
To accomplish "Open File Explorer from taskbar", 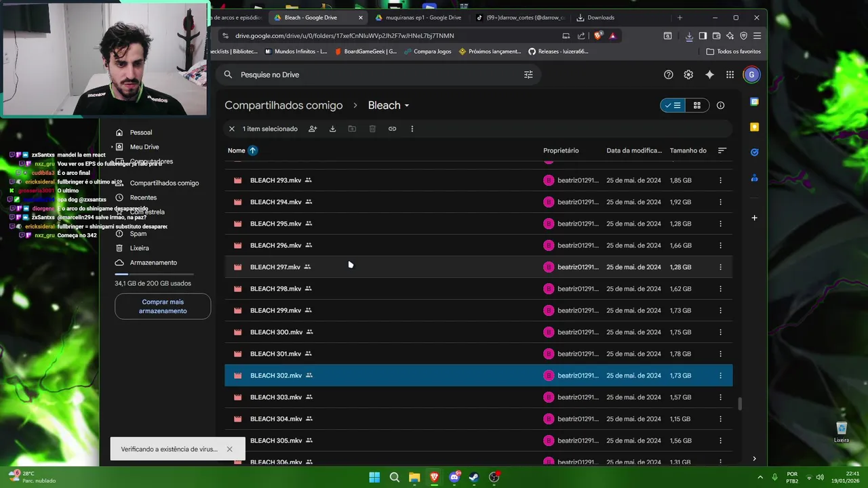I will pyautogui.click(x=414, y=477).
